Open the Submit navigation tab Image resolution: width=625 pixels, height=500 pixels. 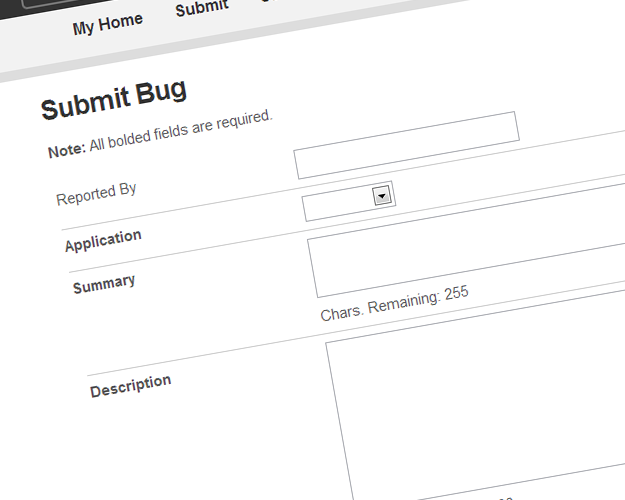click(x=202, y=8)
